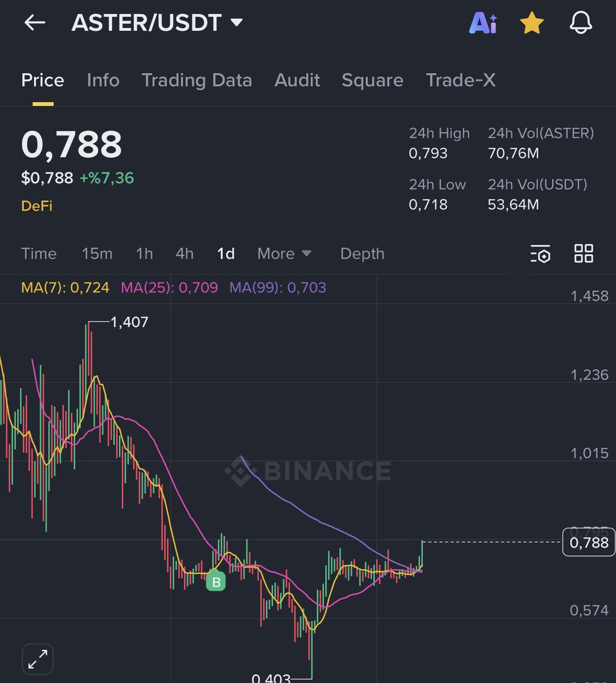This screenshot has width=616, height=683.
Task: Toggle the favorite star icon
Action: click(x=532, y=23)
